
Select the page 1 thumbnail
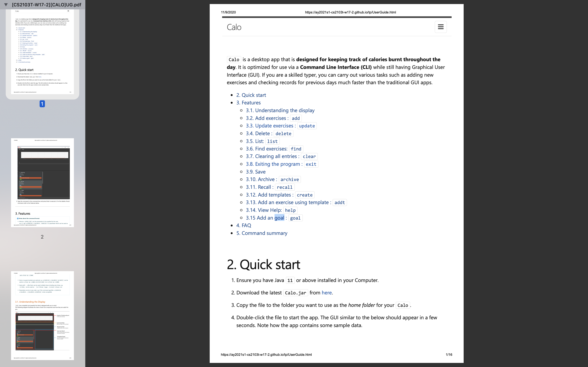[x=42, y=52]
